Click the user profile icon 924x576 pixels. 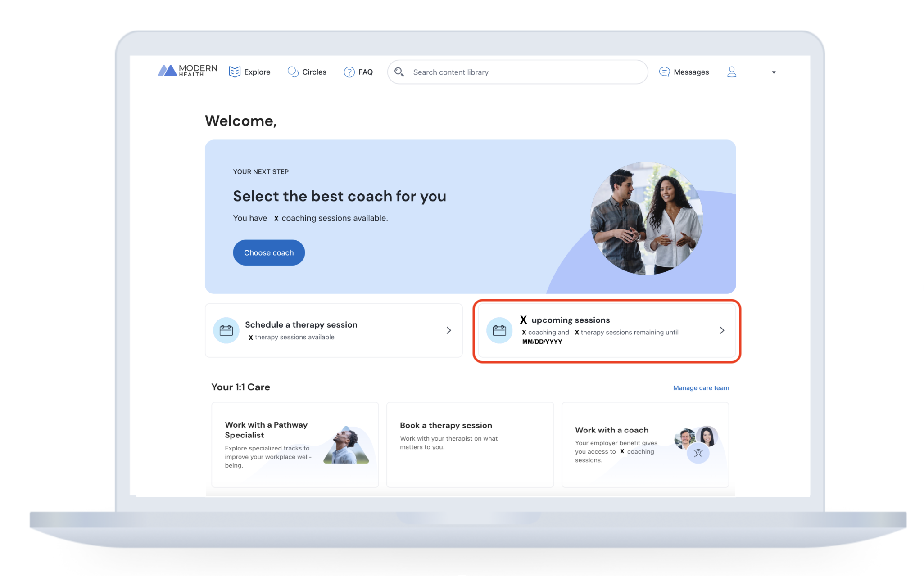coord(732,72)
